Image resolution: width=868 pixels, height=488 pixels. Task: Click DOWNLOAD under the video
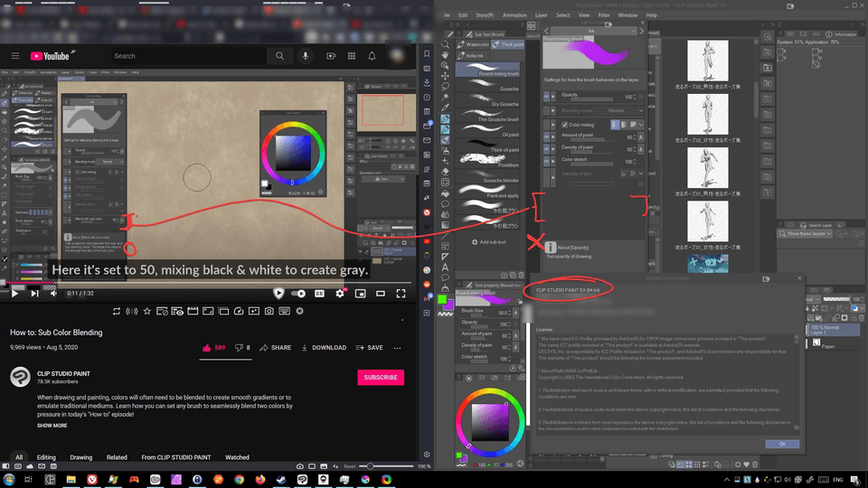coord(324,347)
